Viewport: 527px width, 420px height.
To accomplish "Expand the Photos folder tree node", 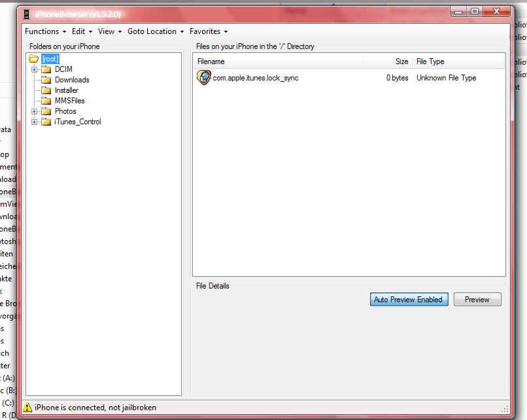I will (x=34, y=111).
